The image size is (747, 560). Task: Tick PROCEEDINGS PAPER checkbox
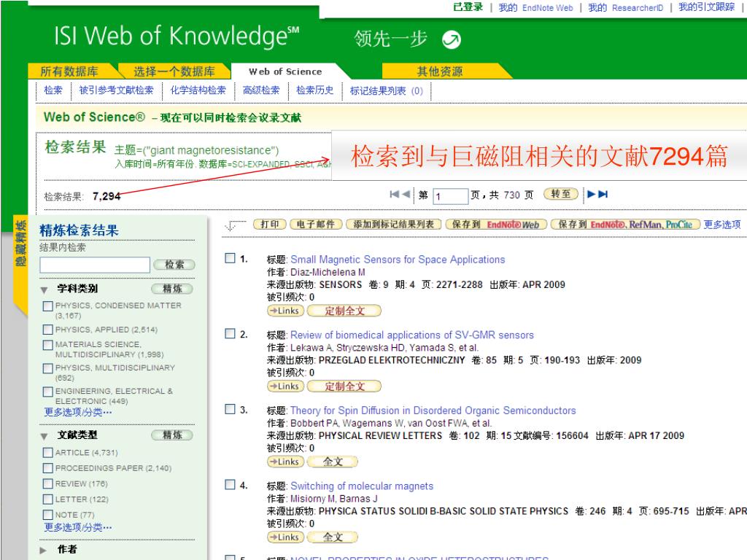pyautogui.click(x=47, y=468)
